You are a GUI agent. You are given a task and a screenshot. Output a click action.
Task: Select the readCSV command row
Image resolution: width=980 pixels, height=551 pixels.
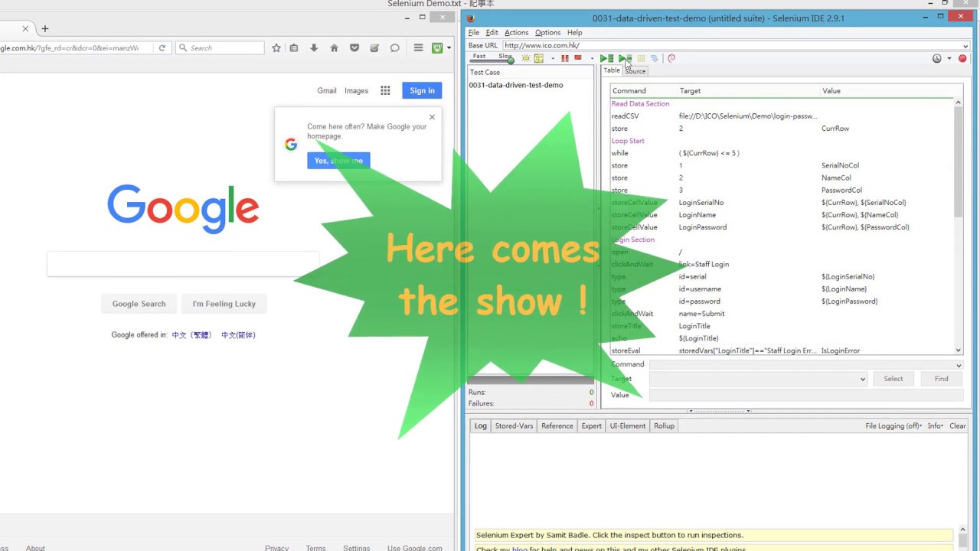pos(781,116)
